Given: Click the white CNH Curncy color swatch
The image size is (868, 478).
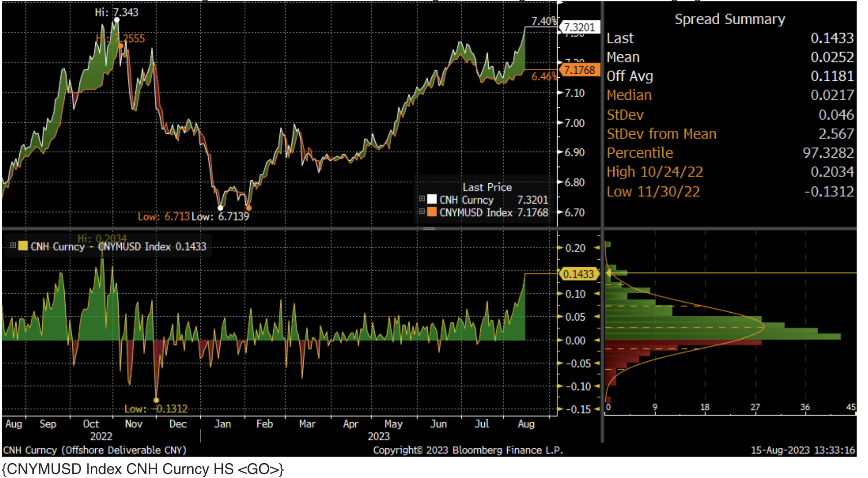Looking at the screenshot, I should coord(432,199).
